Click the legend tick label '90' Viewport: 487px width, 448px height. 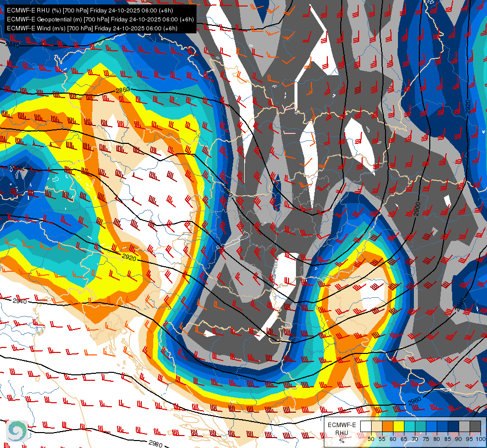click(459, 439)
